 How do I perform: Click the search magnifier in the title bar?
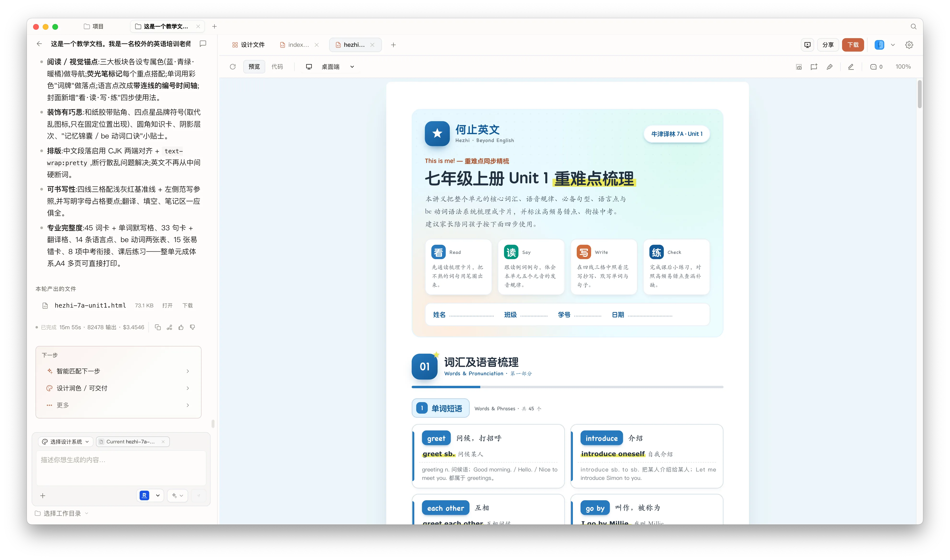(913, 26)
